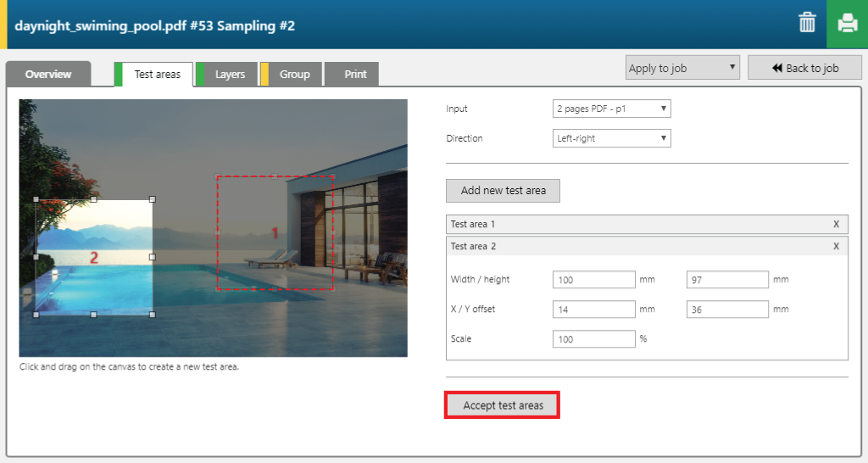Remove Test area 2 with its X
868x463 pixels.
pyautogui.click(x=836, y=247)
